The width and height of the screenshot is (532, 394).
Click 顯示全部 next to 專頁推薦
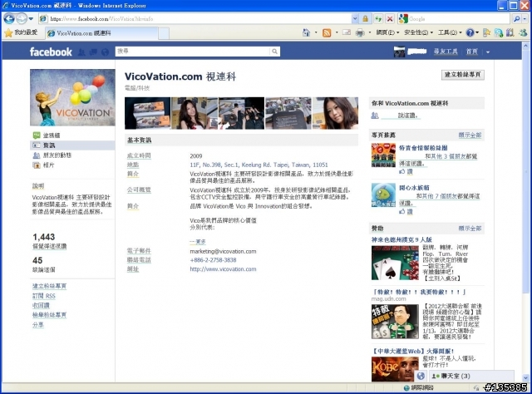point(470,135)
